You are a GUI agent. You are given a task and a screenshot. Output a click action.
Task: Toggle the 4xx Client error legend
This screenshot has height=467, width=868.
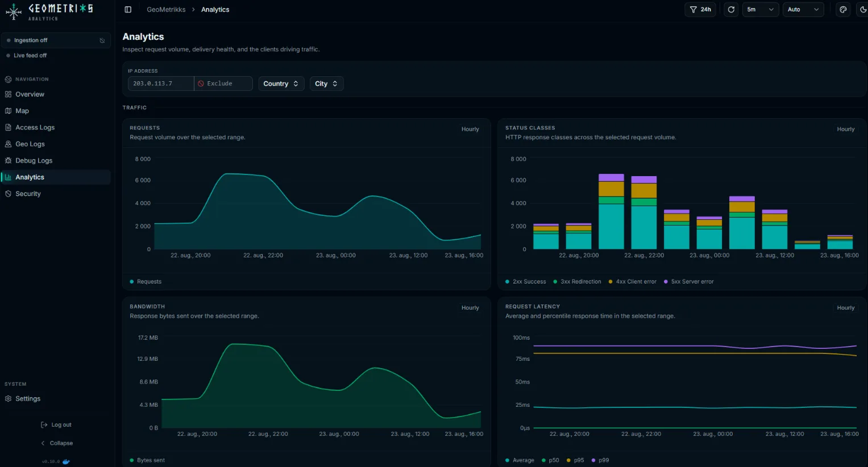632,282
